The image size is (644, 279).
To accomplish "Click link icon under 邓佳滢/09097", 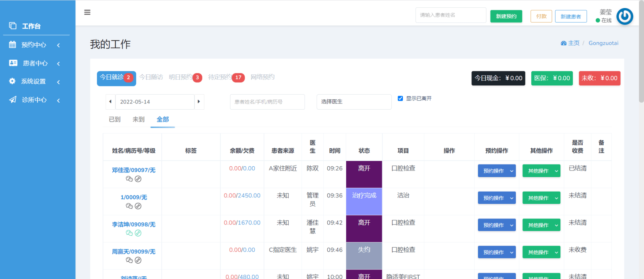I will pos(138,179).
